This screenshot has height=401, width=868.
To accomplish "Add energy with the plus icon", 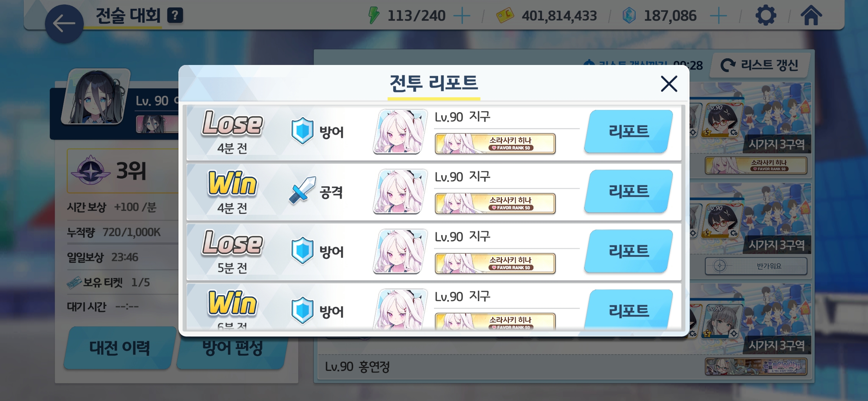I will 462,16.
